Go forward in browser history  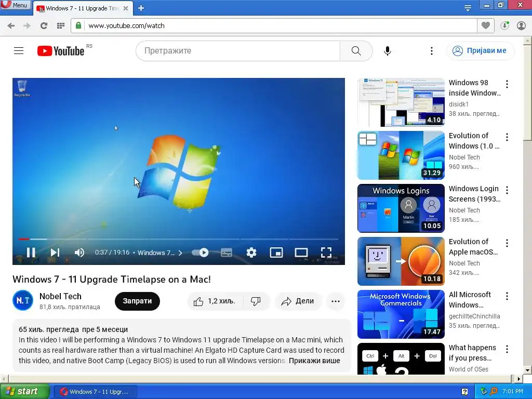27,26
